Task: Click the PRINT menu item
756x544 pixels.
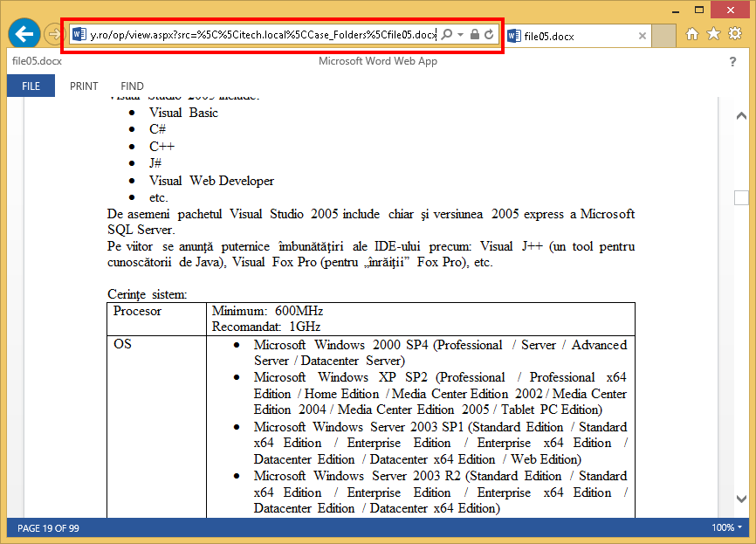Action: (84, 86)
